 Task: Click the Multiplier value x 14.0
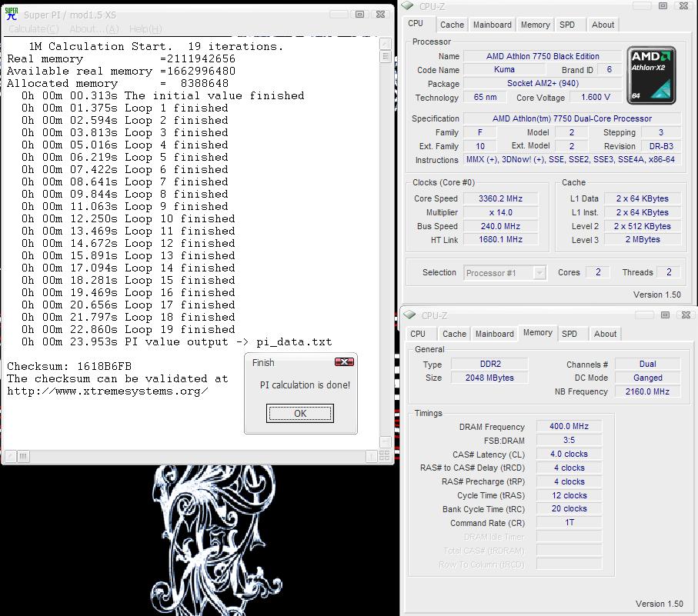tap(501, 212)
